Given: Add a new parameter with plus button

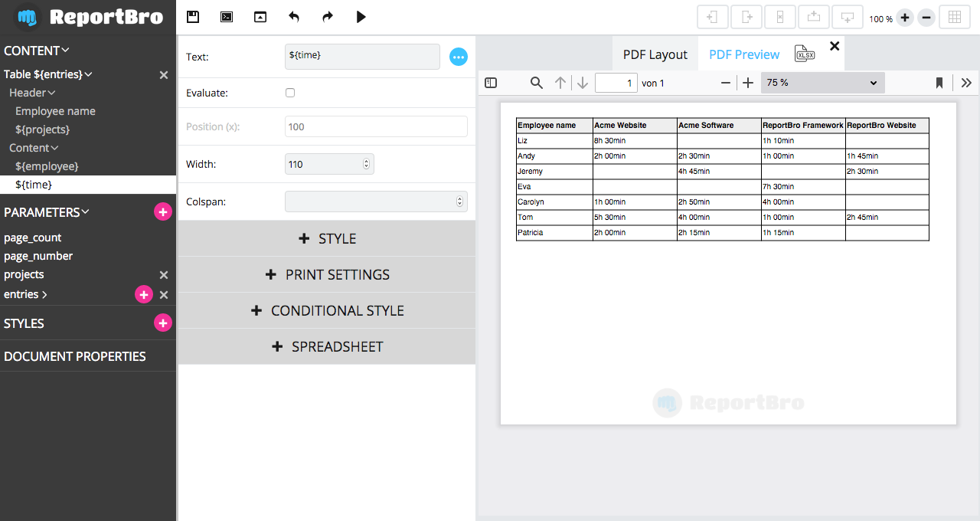Looking at the screenshot, I should tap(163, 212).
